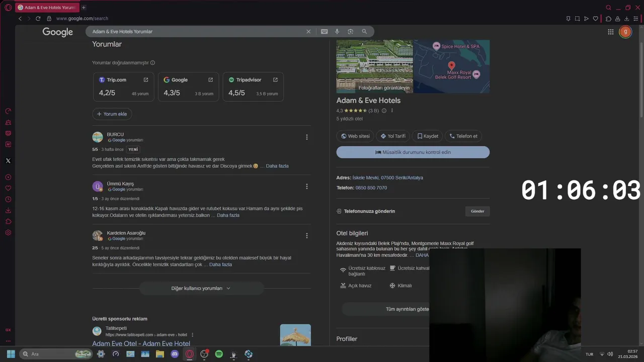Click the site security lock icon
644x362 pixels.
point(49,19)
